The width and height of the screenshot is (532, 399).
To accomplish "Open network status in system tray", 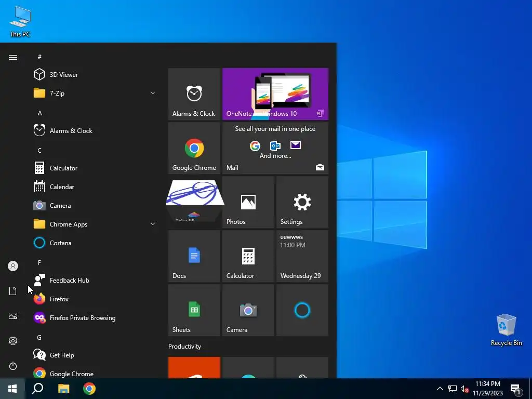I will [x=453, y=389].
